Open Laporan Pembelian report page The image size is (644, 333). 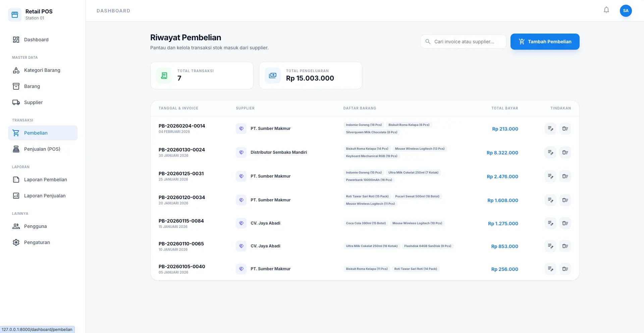[x=45, y=180]
